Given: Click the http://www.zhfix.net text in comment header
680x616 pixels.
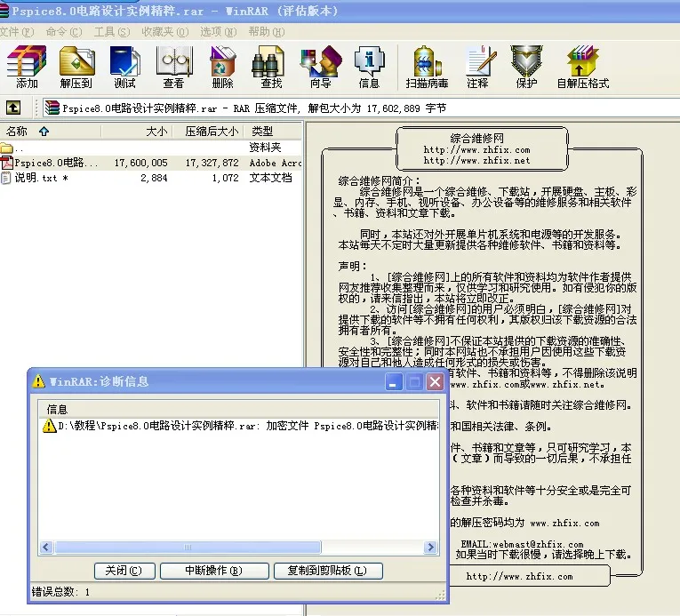Looking at the screenshot, I should pos(477,161).
